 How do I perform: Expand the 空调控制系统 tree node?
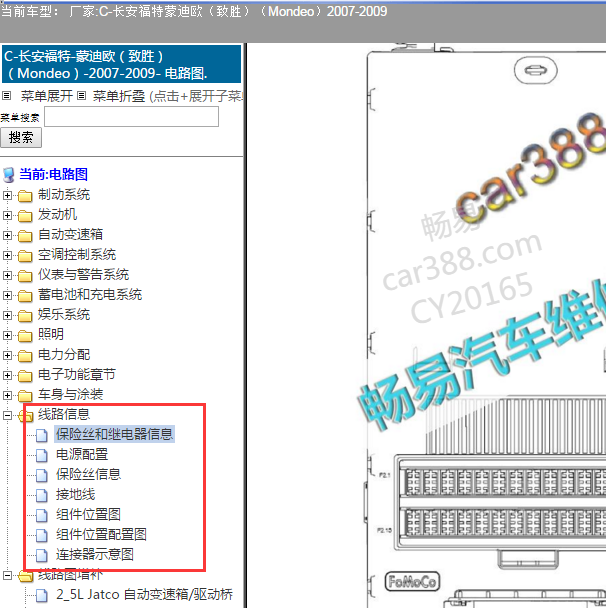pyautogui.click(x=7, y=255)
